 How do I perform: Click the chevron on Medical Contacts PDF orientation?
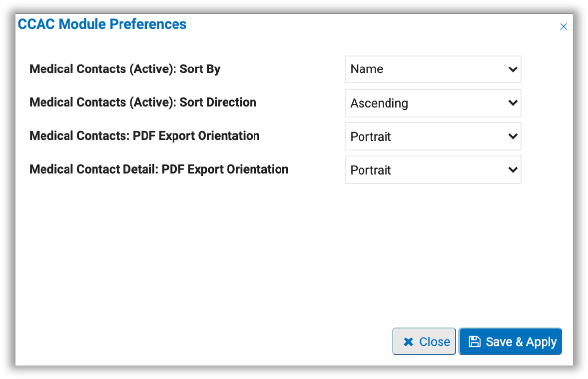(513, 136)
